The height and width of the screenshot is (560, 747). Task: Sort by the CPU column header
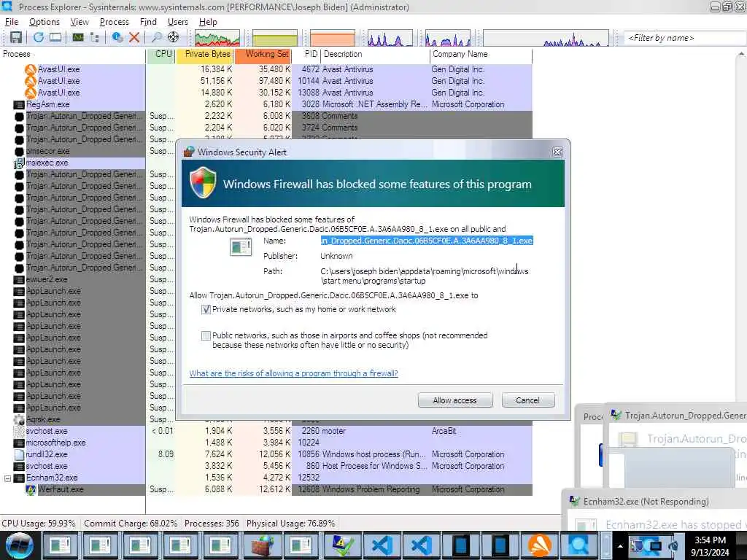161,54
